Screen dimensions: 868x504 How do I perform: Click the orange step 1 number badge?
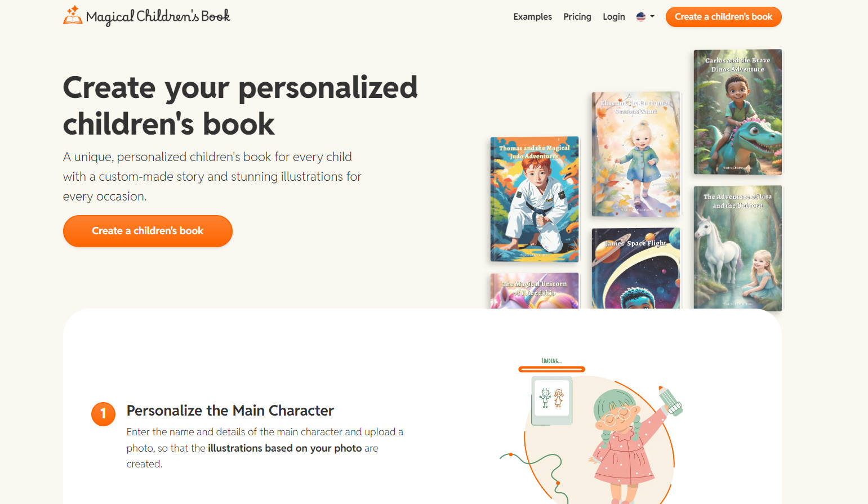coord(103,414)
